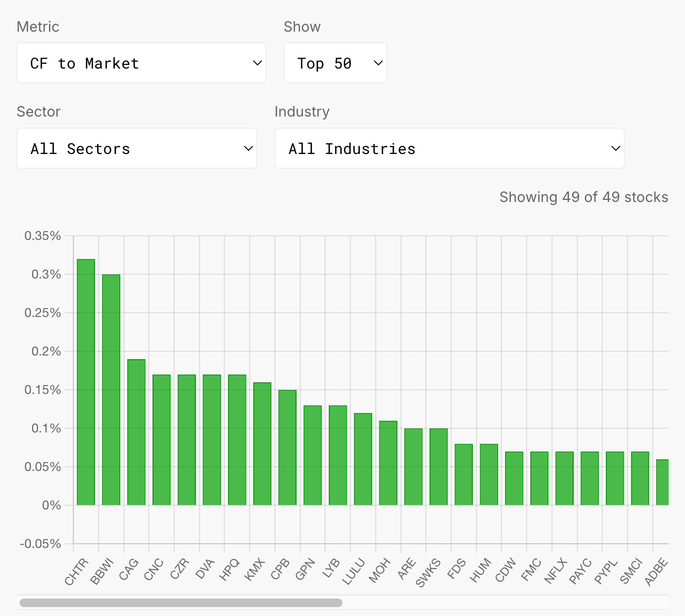Click the HPQ ticker label on x-axis
The image size is (685, 616).
click(x=230, y=570)
